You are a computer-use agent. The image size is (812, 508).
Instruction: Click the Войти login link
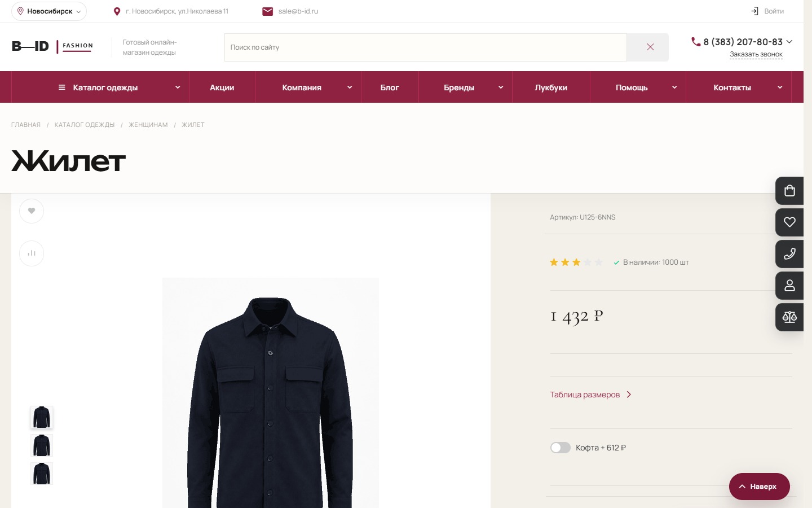click(x=774, y=11)
